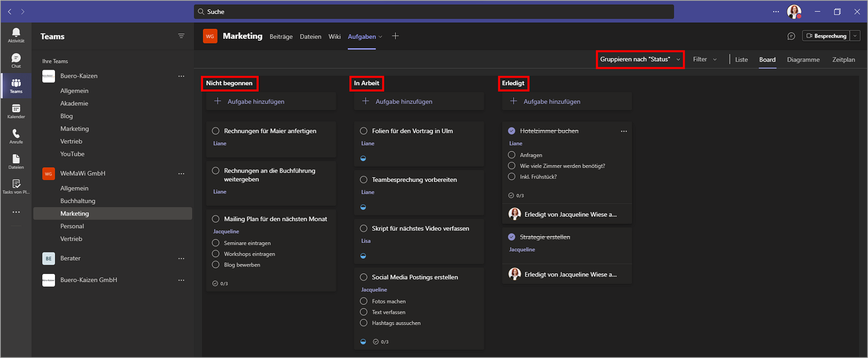This screenshot has width=868, height=358.
Task: Open more options for Buero-Kaizen team
Action: point(181,76)
